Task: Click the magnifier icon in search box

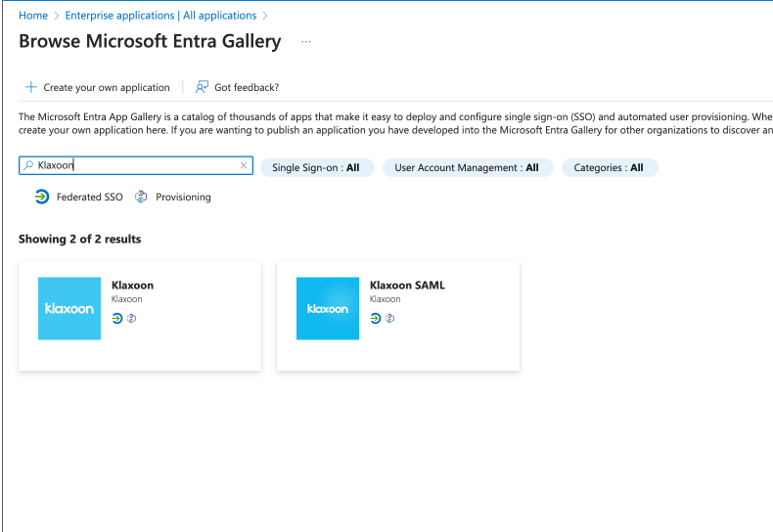Action: click(28, 166)
